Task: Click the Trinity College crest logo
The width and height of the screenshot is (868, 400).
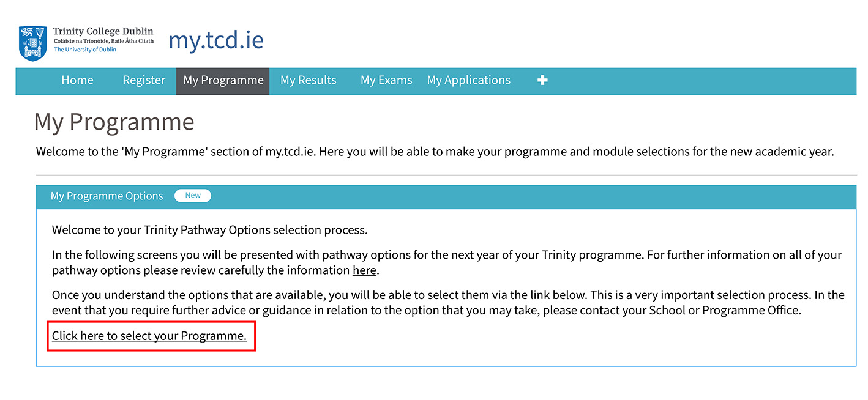Action: click(x=33, y=43)
